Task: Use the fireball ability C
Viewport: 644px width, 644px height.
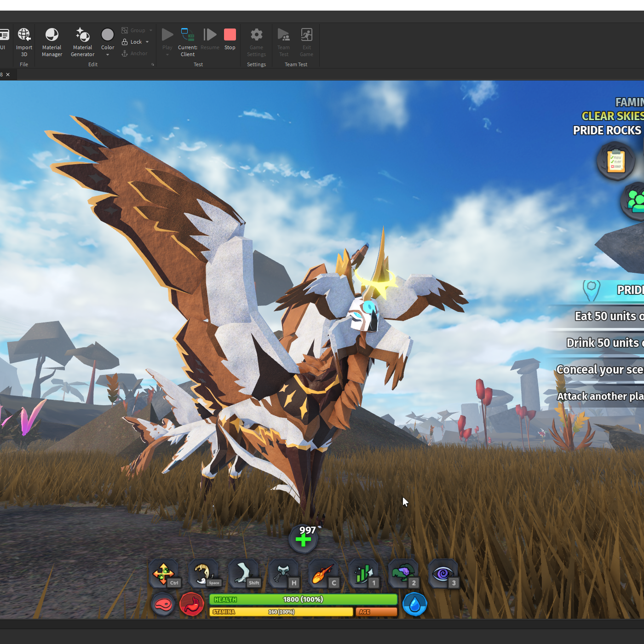Action: (x=323, y=574)
